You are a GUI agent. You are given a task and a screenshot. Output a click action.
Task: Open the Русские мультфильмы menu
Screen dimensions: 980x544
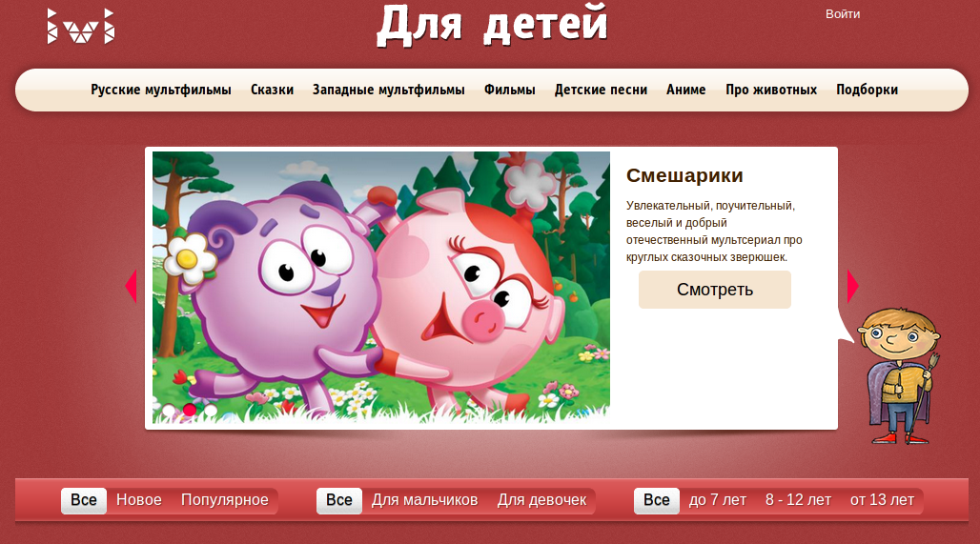point(161,91)
